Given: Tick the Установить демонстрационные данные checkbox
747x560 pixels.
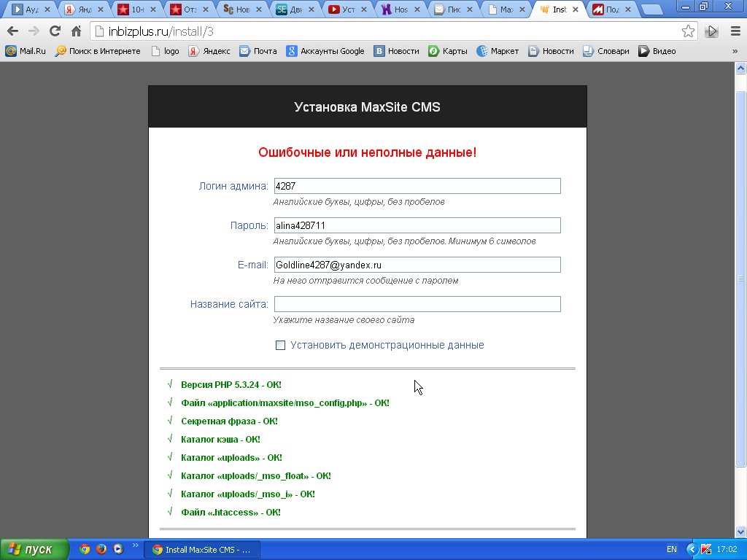Looking at the screenshot, I should coord(280,345).
